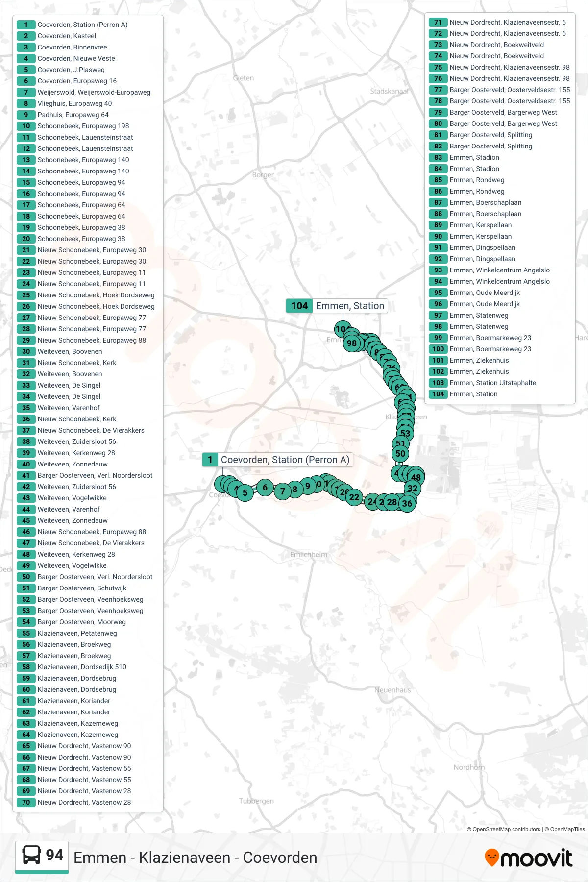Select map stop marker 28
Viewport: 588px width, 882px height.
[392, 502]
